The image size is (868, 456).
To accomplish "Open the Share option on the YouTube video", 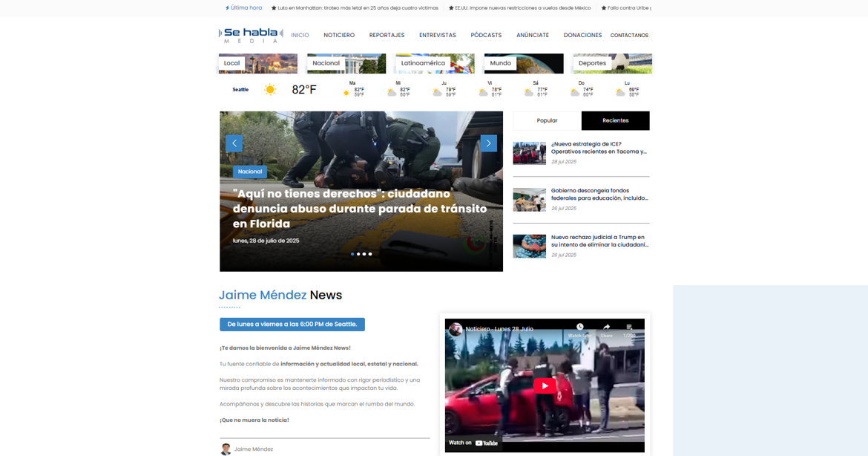I will [x=607, y=327].
